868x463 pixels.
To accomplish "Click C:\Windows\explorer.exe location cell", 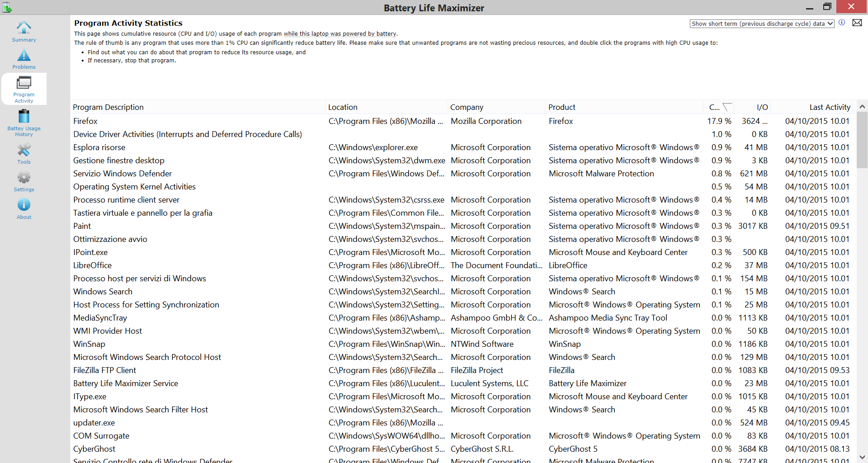I will [x=373, y=147].
